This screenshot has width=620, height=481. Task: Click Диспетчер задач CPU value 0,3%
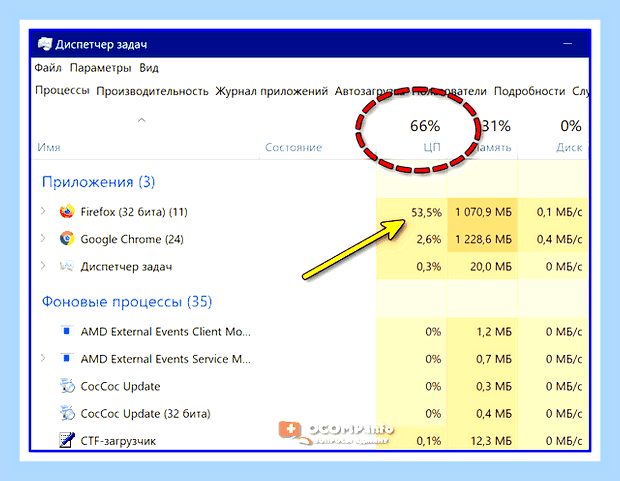pos(429,267)
